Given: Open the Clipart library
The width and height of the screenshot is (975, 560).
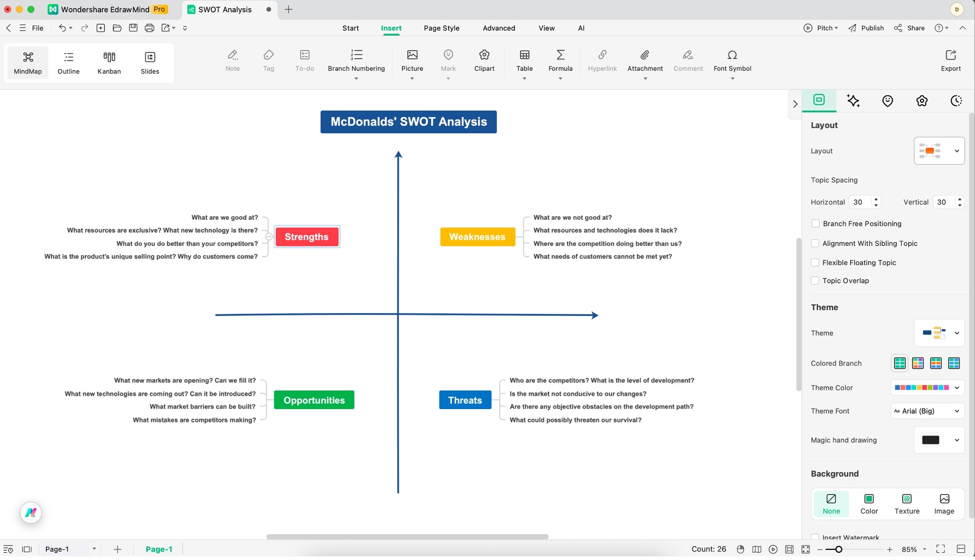Looking at the screenshot, I should (484, 60).
